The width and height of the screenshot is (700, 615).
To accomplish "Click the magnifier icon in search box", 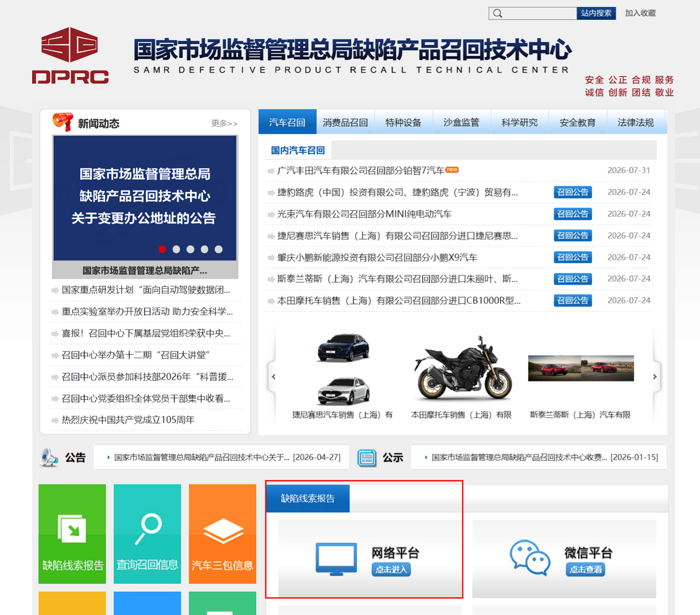I will pos(498,13).
